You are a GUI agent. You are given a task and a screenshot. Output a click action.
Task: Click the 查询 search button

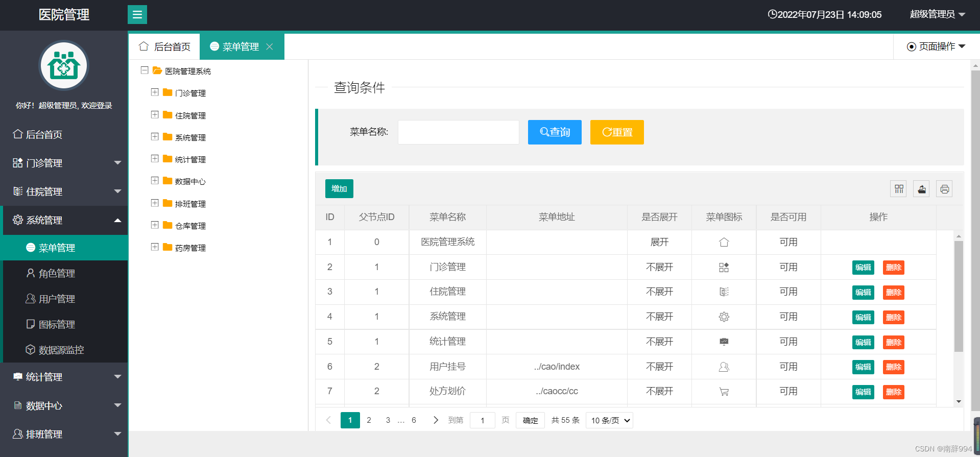[x=555, y=132]
